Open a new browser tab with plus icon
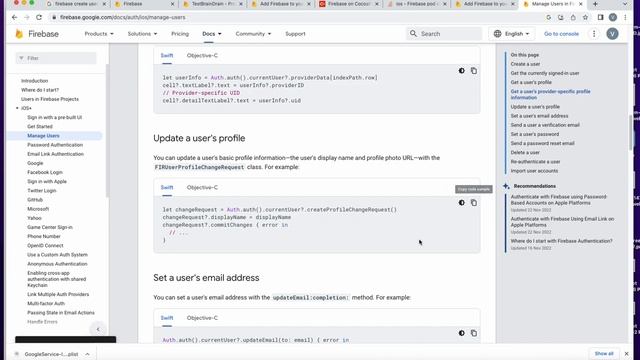Image resolution: width=640 pixels, height=360 pixels. click(595, 4)
